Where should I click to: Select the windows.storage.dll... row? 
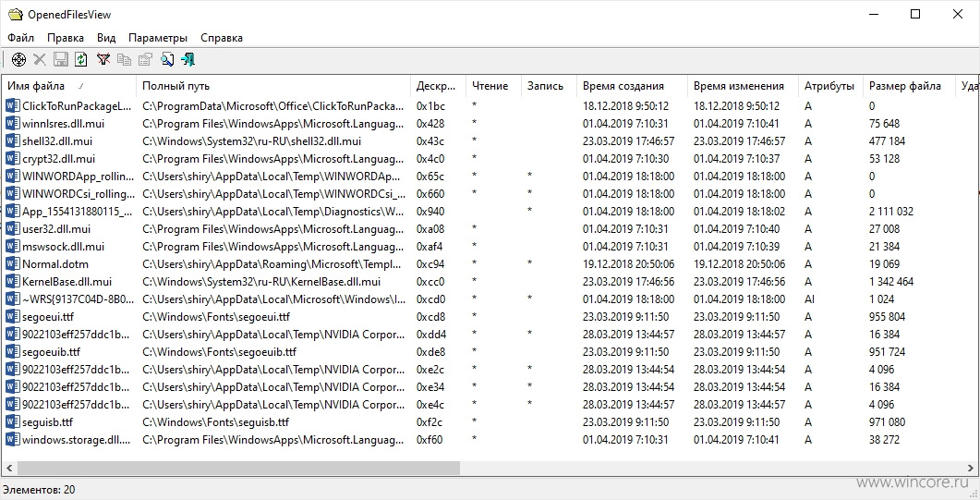click(x=490, y=439)
